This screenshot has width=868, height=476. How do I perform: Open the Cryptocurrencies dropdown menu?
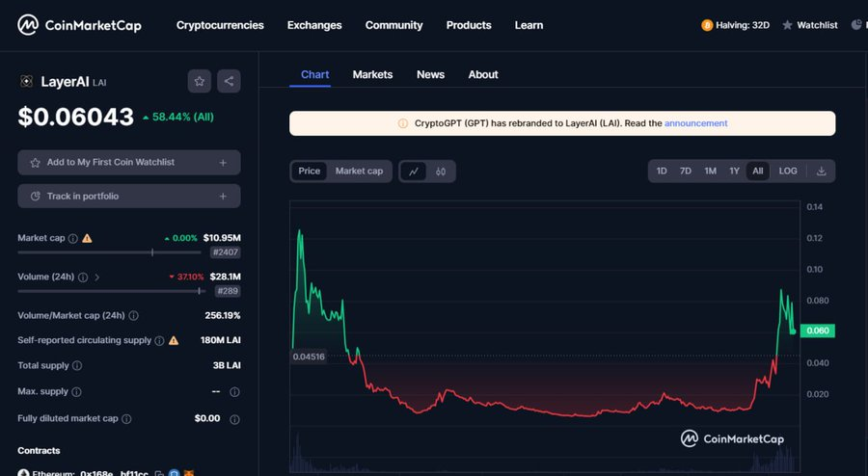point(220,25)
